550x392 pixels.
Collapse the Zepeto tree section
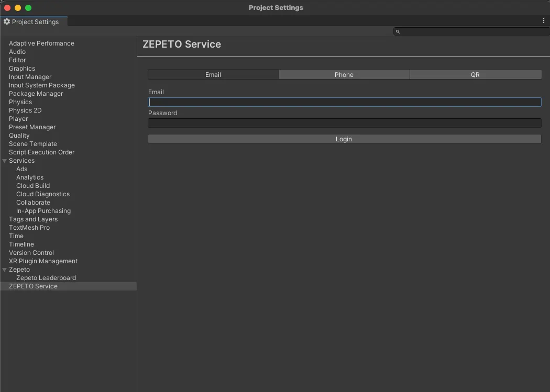coord(4,270)
